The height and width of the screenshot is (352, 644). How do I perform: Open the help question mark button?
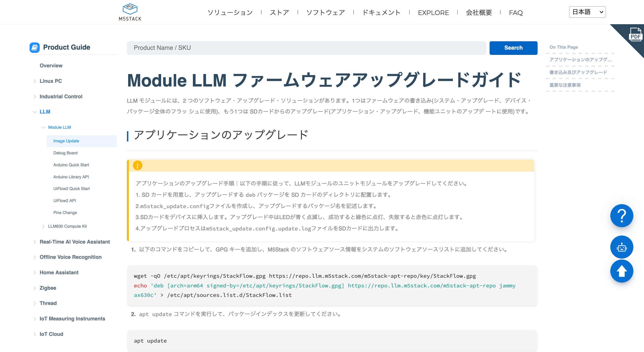(x=622, y=216)
